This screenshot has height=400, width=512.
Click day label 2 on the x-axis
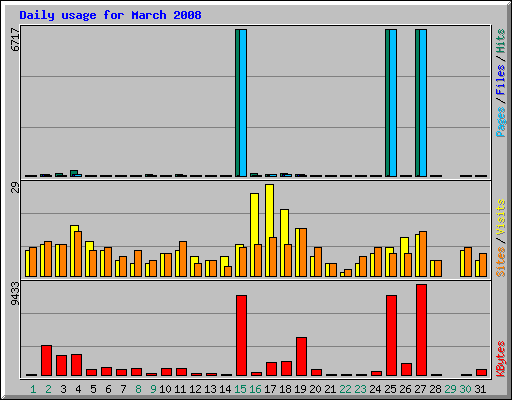pyautogui.click(x=48, y=389)
